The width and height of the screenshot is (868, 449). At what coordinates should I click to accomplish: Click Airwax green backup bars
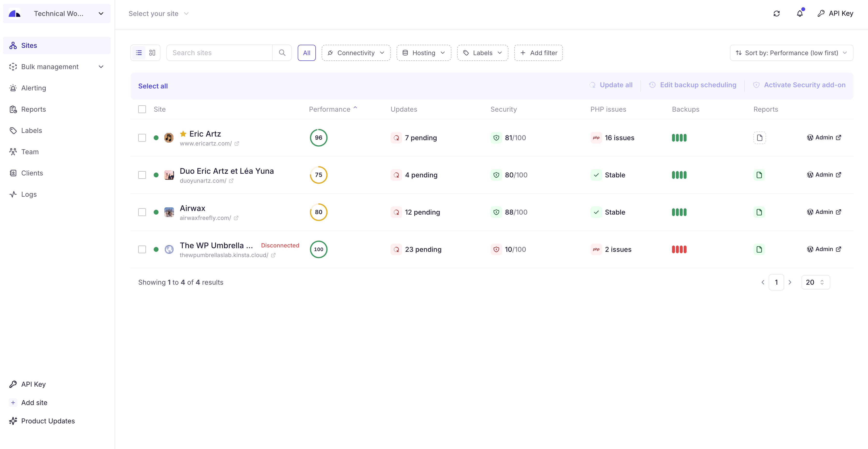coord(679,212)
